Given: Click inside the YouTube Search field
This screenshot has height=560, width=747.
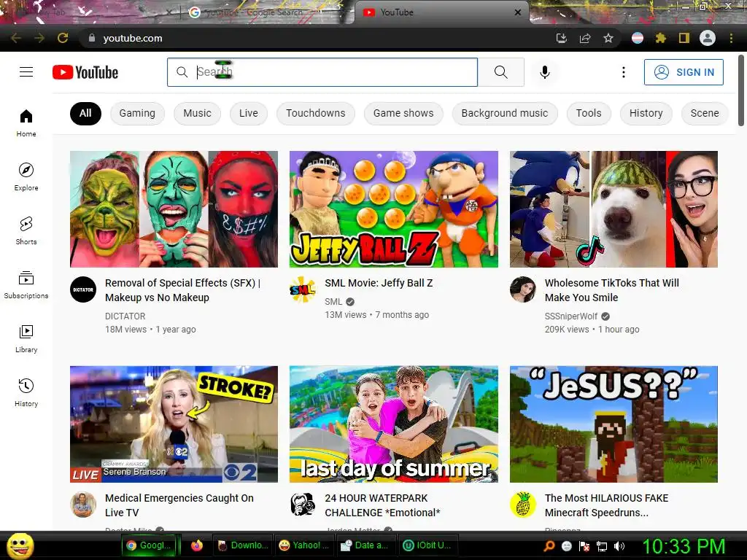Looking at the screenshot, I should pos(322,72).
